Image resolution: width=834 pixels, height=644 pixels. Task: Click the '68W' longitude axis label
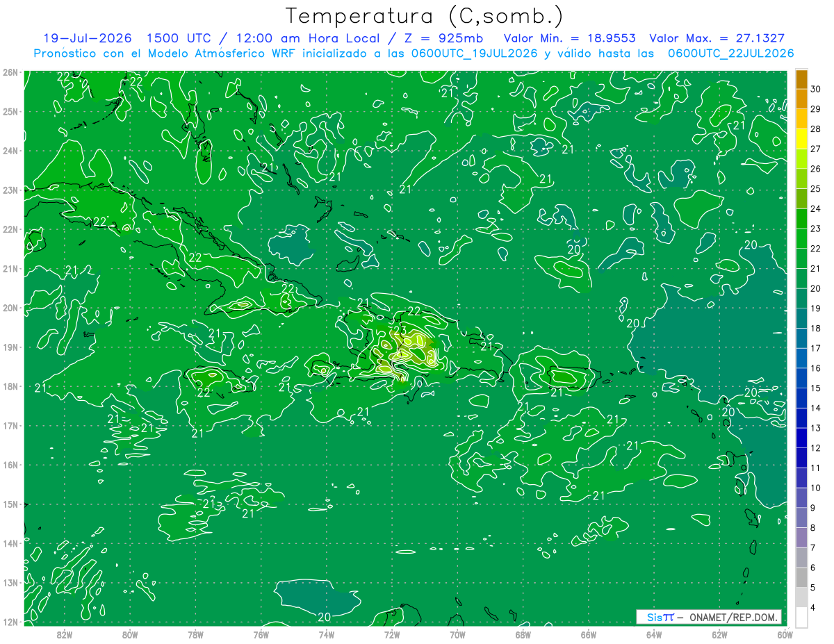[x=523, y=635]
